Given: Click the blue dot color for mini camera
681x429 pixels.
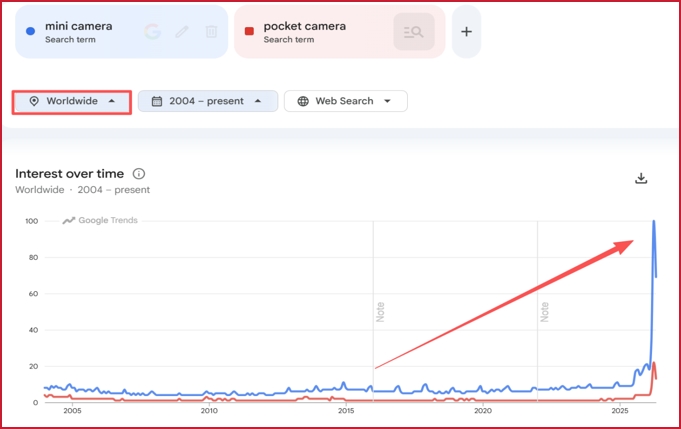Looking at the screenshot, I should coord(30,31).
